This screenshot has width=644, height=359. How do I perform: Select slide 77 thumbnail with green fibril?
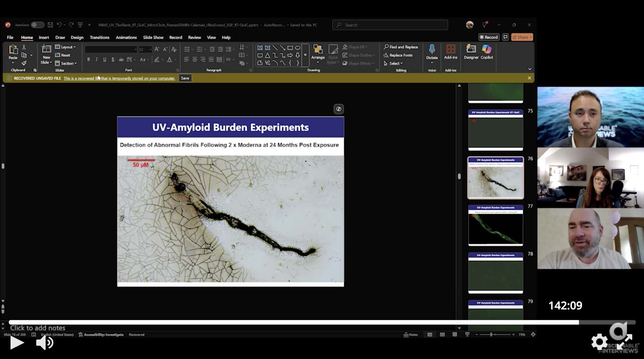(x=495, y=225)
